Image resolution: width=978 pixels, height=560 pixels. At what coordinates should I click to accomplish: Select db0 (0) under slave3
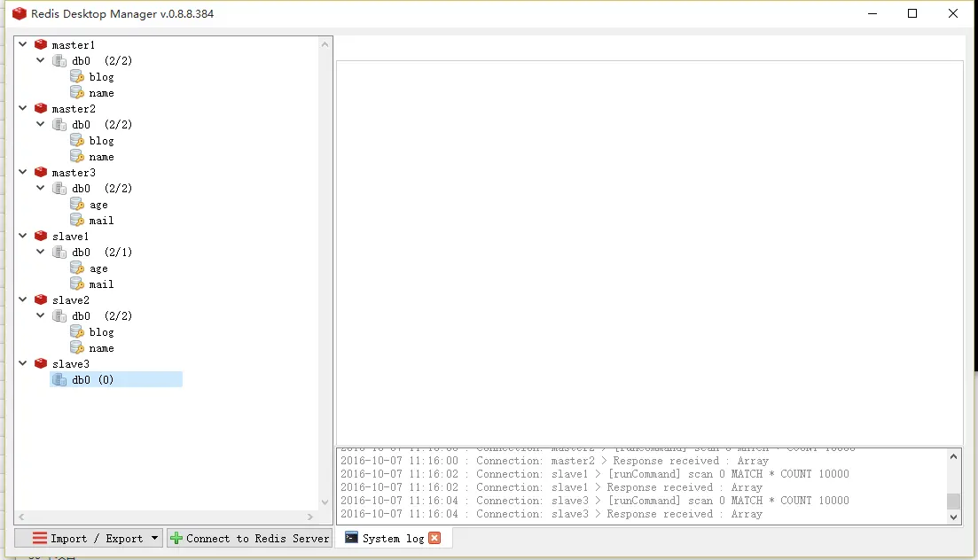116,379
